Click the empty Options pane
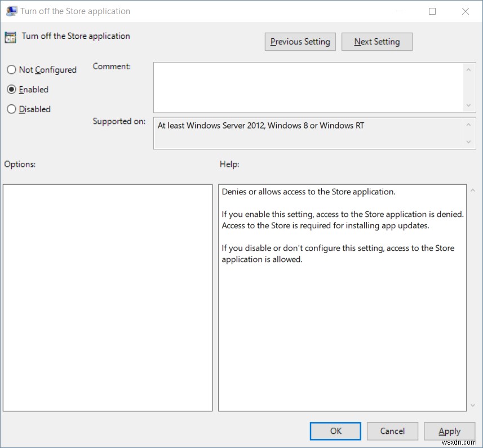483x448 pixels. coord(107,297)
